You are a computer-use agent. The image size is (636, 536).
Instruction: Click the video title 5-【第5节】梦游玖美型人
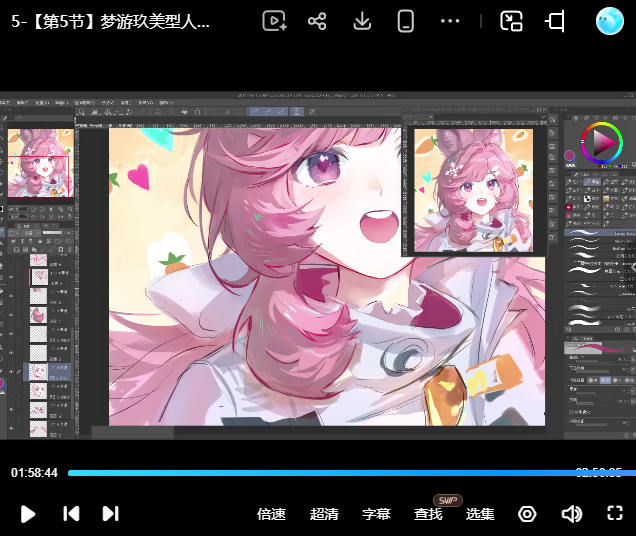coord(110,21)
